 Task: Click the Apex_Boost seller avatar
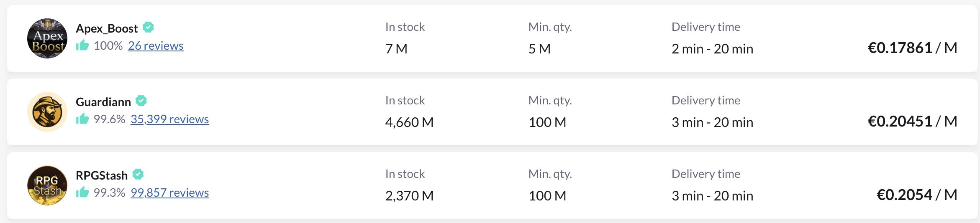(x=47, y=38)
